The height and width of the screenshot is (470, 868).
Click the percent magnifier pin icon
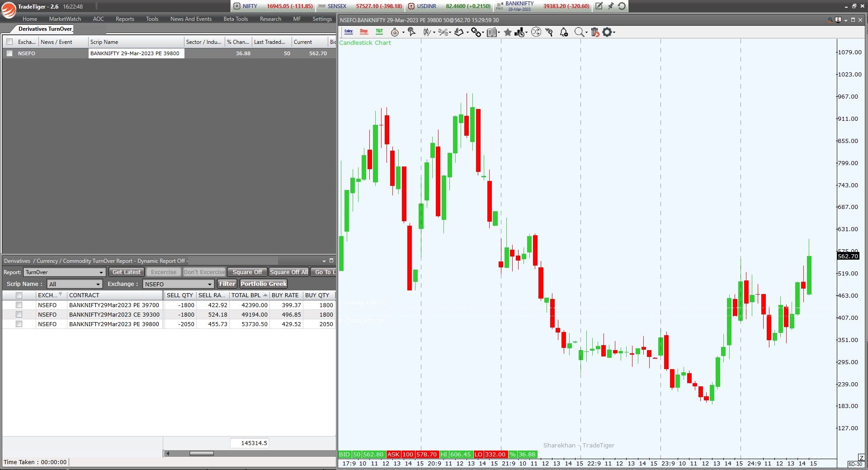pyautogui.click(x=549, y=32)
